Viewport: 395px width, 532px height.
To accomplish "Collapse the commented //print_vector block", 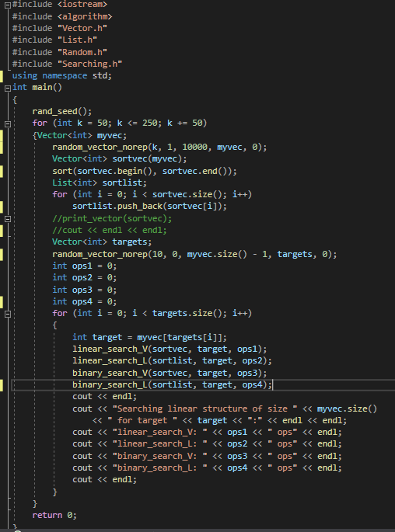I will pos(8,219).
